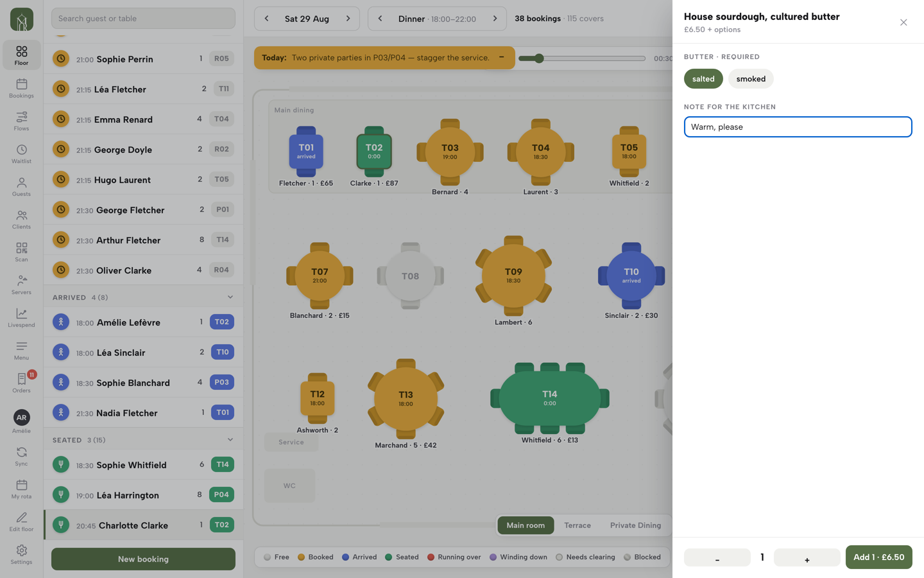Switch to the Terrace tab
The image size is (924, 578).
click(577, 525)
